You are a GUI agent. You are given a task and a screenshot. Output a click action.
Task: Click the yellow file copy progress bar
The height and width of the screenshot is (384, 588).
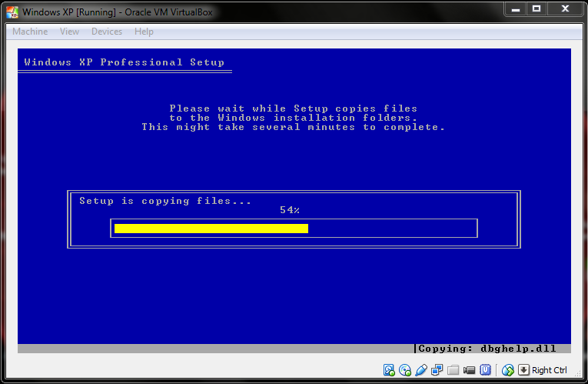pyautogui.click(x=211, y=229)
